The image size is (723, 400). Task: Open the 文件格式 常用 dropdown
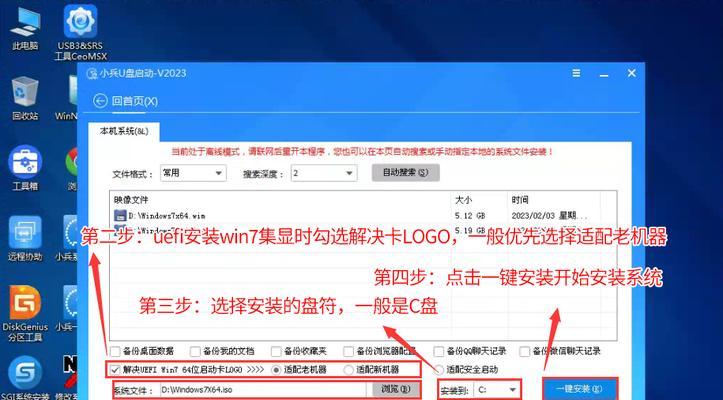(x=193, y=173)
